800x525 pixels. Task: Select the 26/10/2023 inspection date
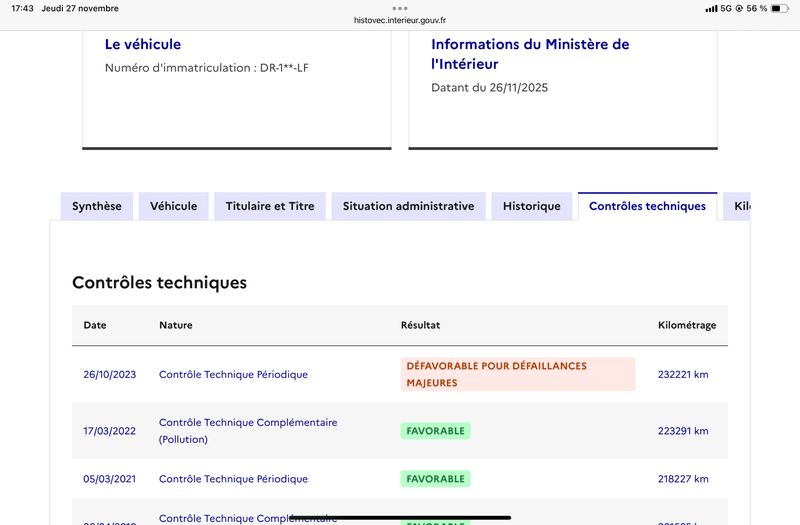point(109,374)
